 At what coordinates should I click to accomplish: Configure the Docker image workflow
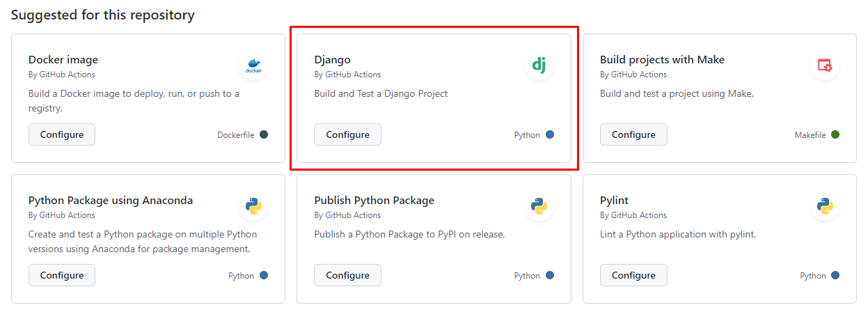pos(62,134)
